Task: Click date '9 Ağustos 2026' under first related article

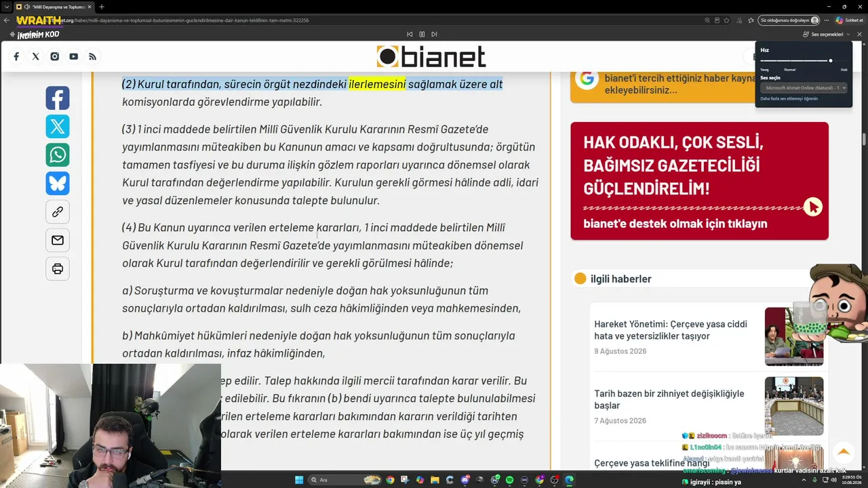Action: tap(620, 351)
